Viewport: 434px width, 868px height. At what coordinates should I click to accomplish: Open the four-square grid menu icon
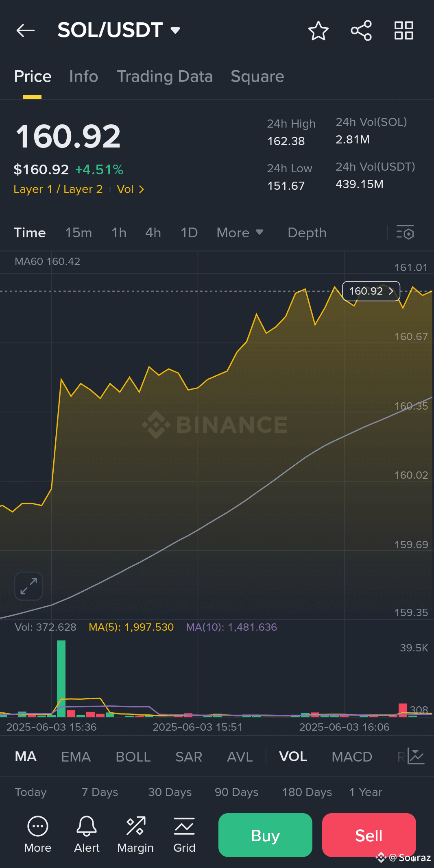[x=404, y=30]
